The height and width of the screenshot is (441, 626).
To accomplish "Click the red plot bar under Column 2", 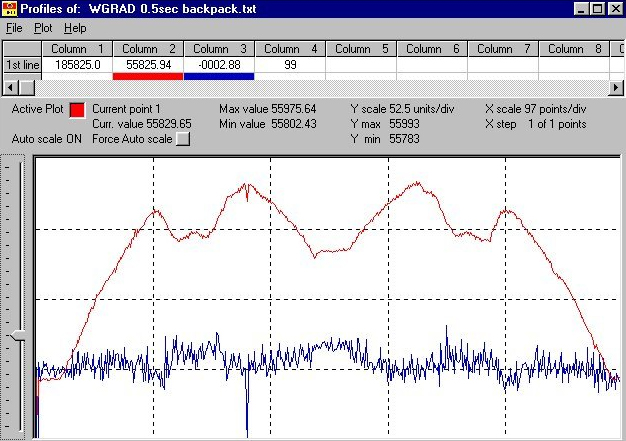I will pyautogui.click(x=148, y=76).
